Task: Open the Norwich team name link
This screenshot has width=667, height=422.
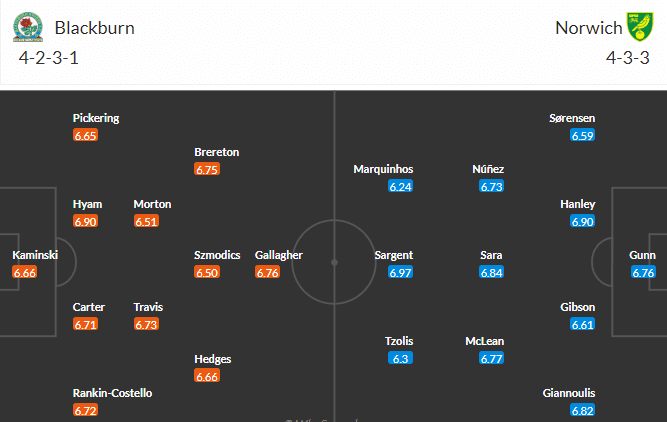Action: pos(585,28)
